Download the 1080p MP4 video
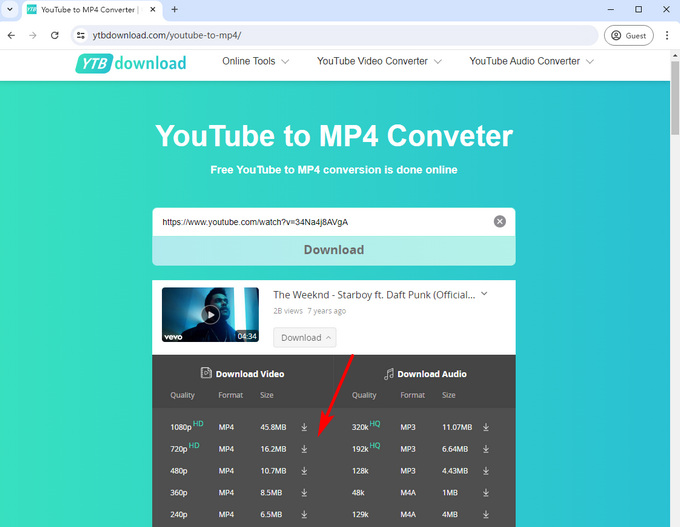 304,427
